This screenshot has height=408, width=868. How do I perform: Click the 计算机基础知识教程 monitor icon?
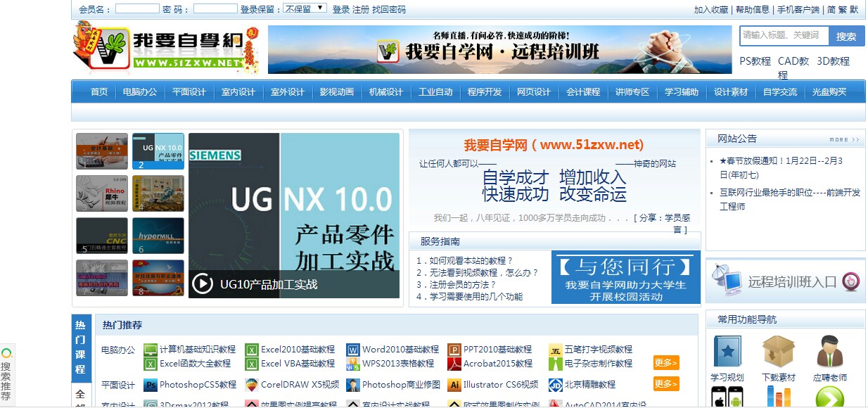click(x=150, y=350)
